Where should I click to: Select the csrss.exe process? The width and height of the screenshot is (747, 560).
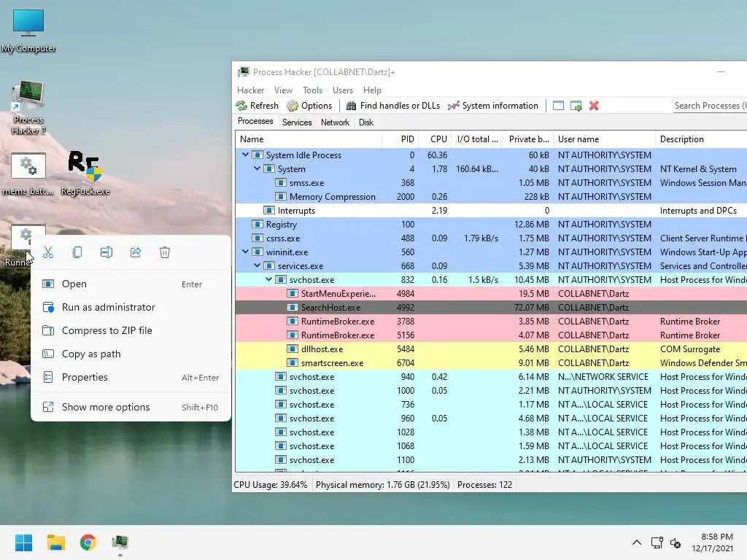tap(491, 238)
